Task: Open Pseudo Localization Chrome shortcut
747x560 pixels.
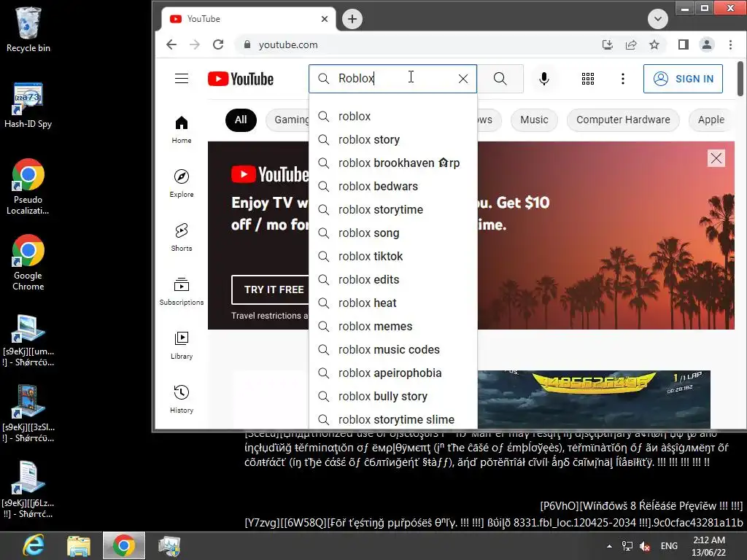Action: (28, 187)
